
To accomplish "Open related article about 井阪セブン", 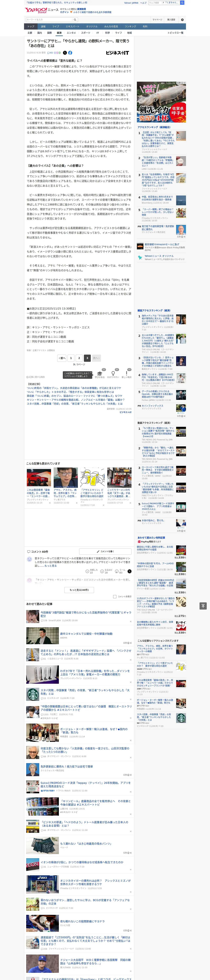I will (74, 388).
